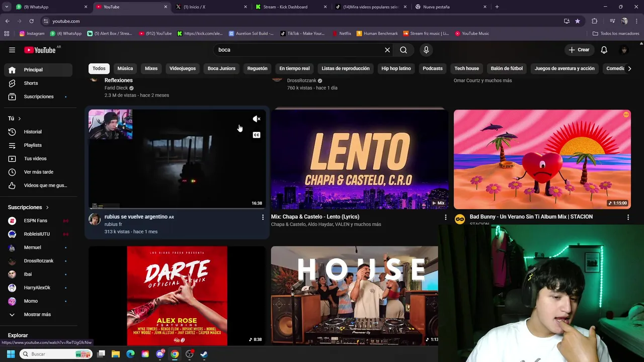Image resolution: width=644 pixels, height=362 pixels.
Task: Open the Bad Bunny heart thumbnail
Action: tap(542, 159)
